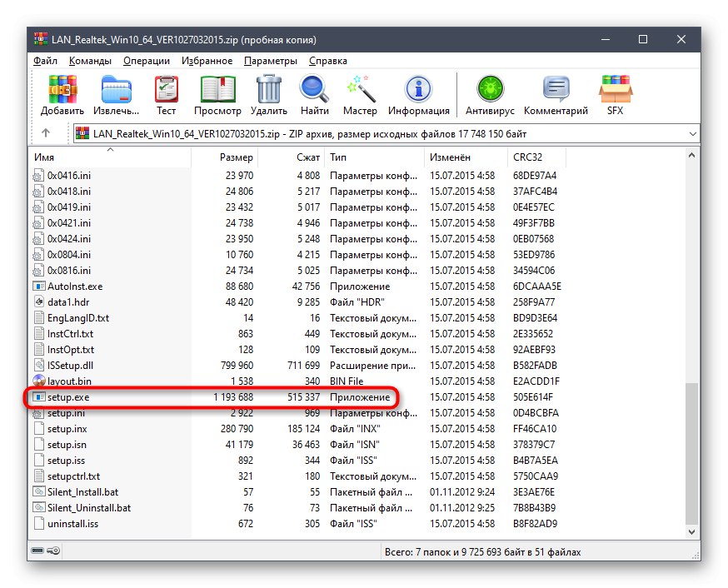
Task: Open the Операции menu
Action: [147, 61]
